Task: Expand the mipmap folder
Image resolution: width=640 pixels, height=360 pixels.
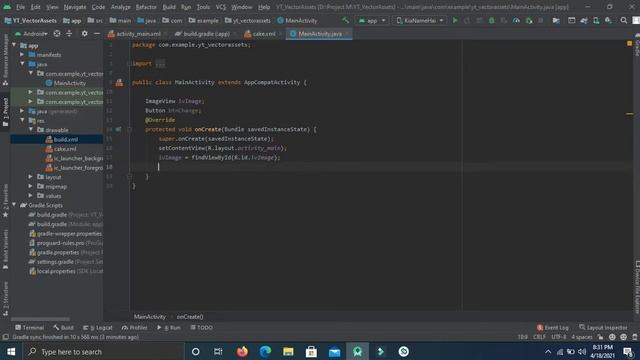Action: tap(31, 186)
